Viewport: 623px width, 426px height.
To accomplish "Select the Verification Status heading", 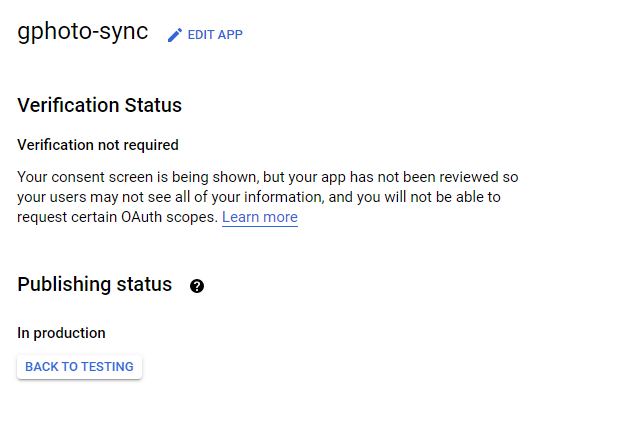I will pyautogui.click(x=100, y=105).
